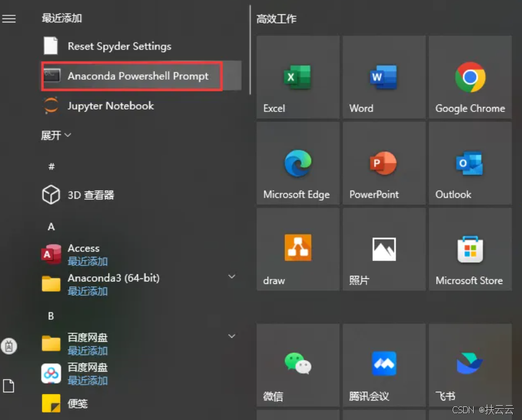Expand Anaconda3 (64-bit) folder chevron
The width and height of the screenshot is (522, 420).
(232, 276)
